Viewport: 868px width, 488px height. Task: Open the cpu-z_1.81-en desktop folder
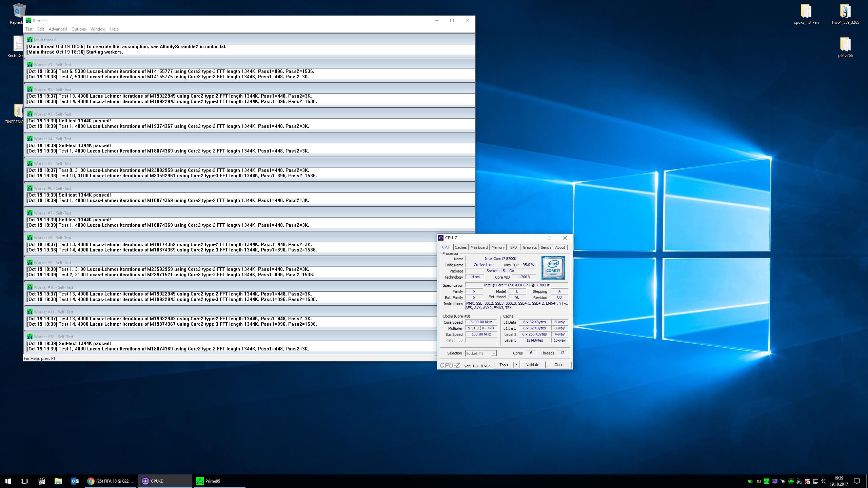click(806, 14)
